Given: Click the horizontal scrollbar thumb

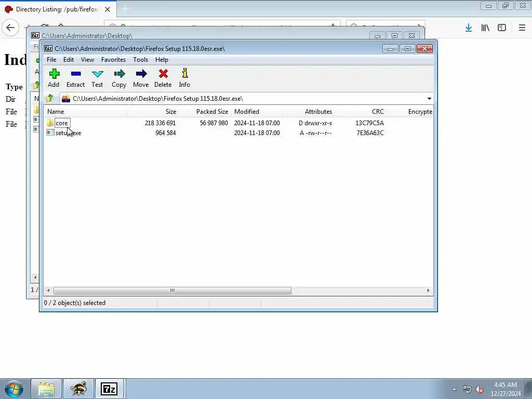Looking at the screenshot, I should point(172,291).
